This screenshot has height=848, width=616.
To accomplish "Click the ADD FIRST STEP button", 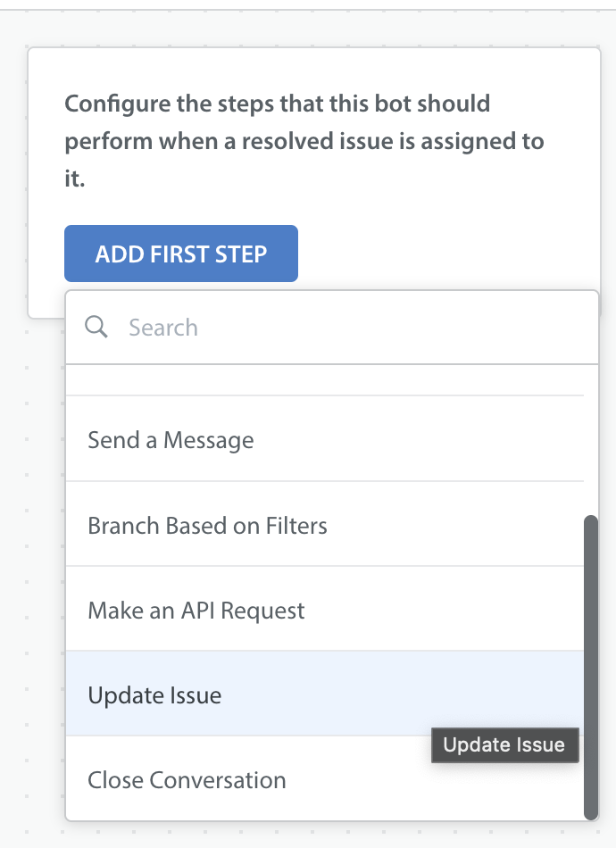I will pos(181,254).
